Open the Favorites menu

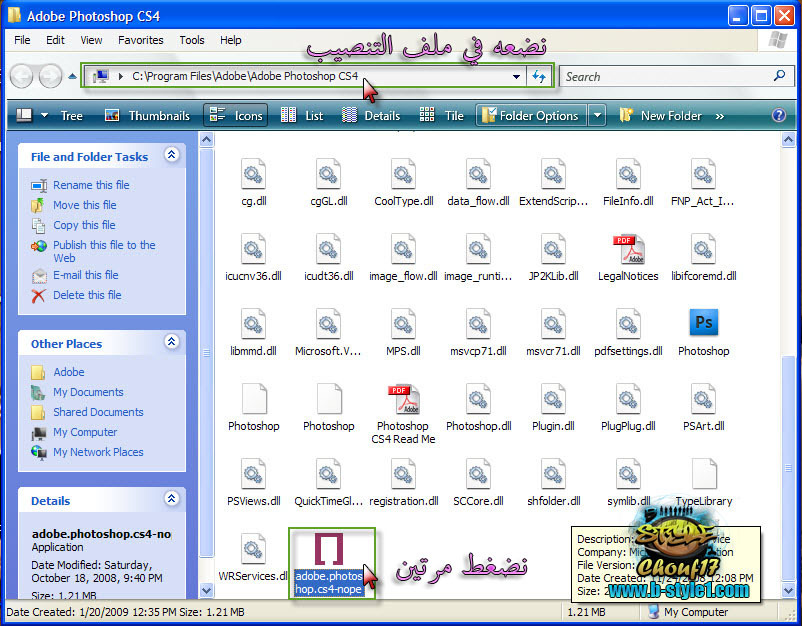141,40
